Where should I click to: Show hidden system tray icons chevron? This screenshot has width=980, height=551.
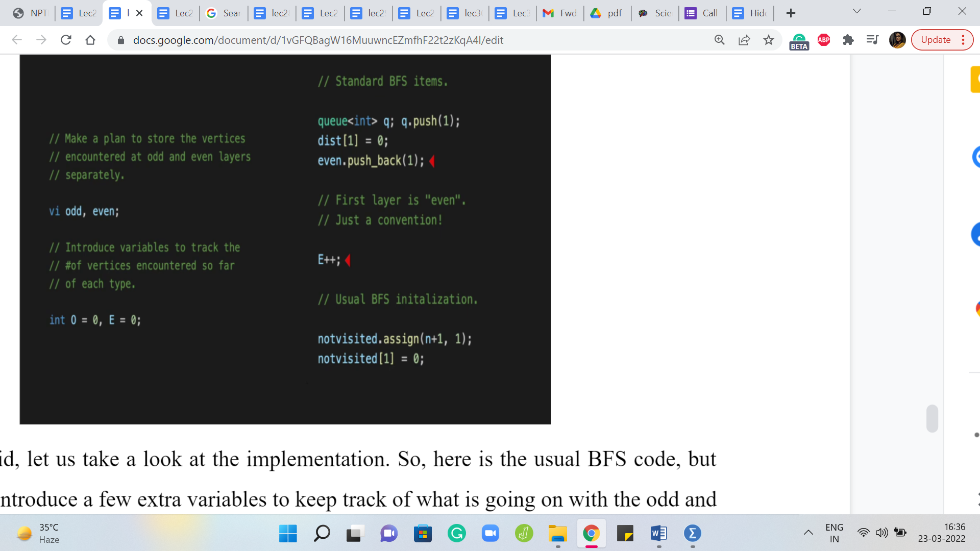[x=808, y=533]
